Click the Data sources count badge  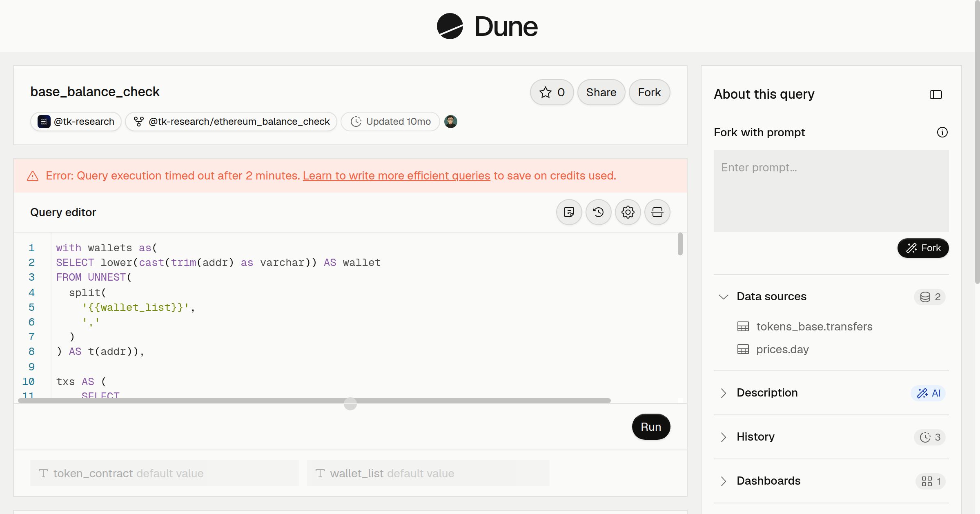point(930,297)
